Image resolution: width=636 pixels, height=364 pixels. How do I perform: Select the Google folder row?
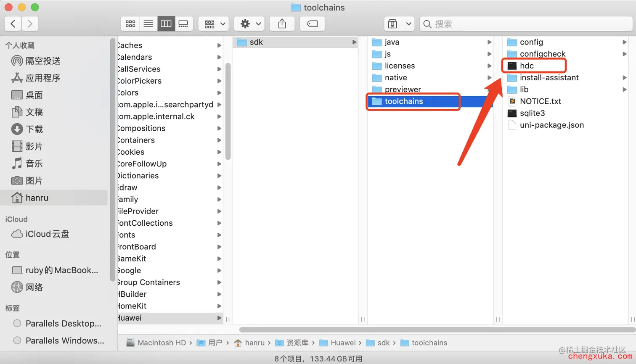170,270
